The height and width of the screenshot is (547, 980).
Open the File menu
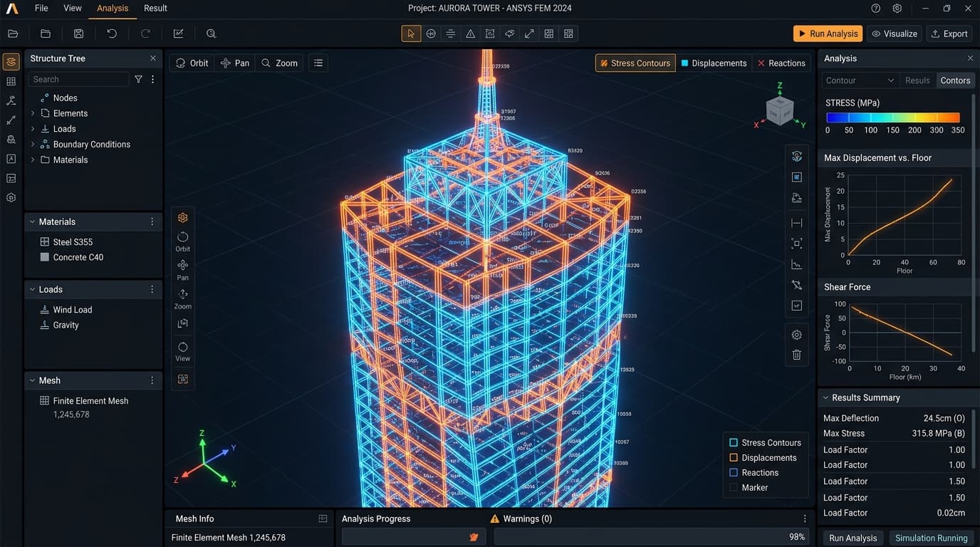(41, 8)
